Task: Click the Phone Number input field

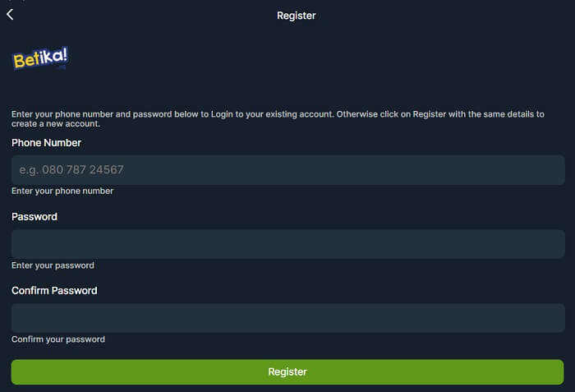Action: point(287,170)
